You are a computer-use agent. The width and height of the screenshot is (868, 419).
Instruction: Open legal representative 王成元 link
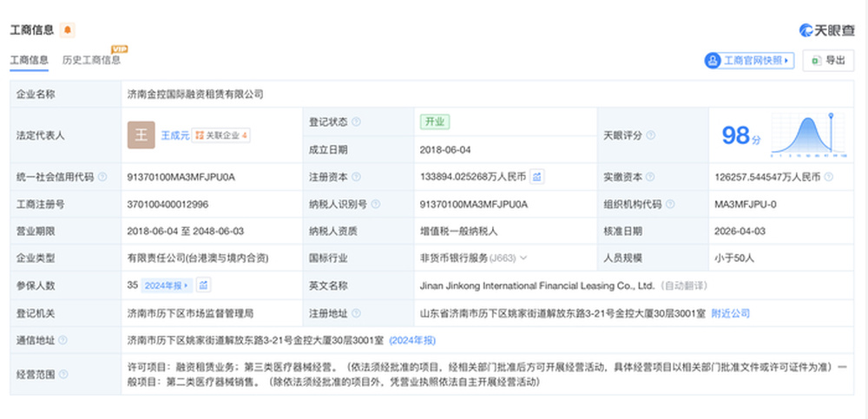click(174, 135)
